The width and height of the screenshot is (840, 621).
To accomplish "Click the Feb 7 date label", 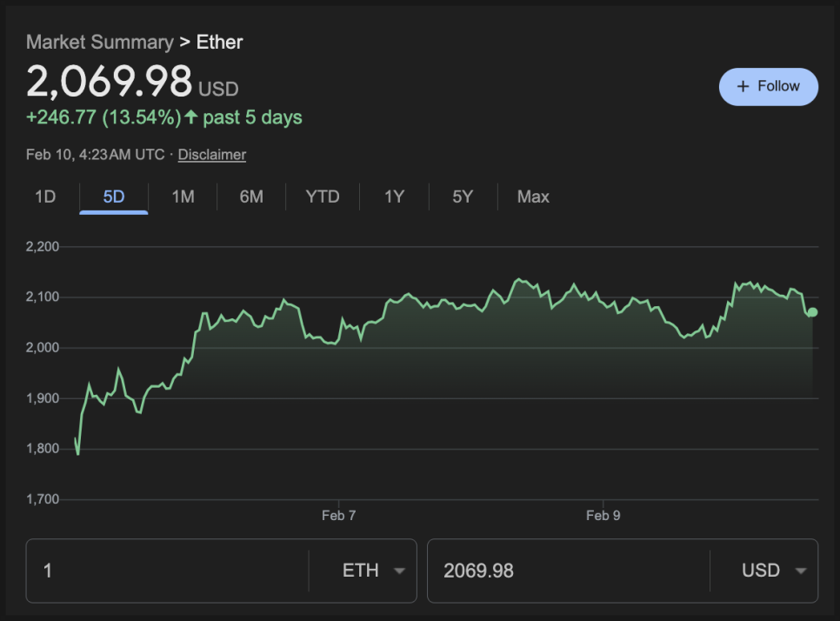I will coord(338,516).
